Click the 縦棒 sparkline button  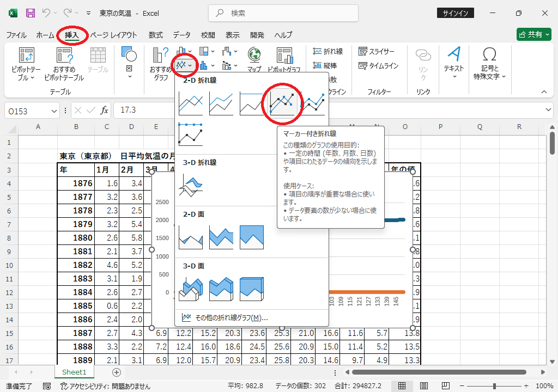click(325, 66)
